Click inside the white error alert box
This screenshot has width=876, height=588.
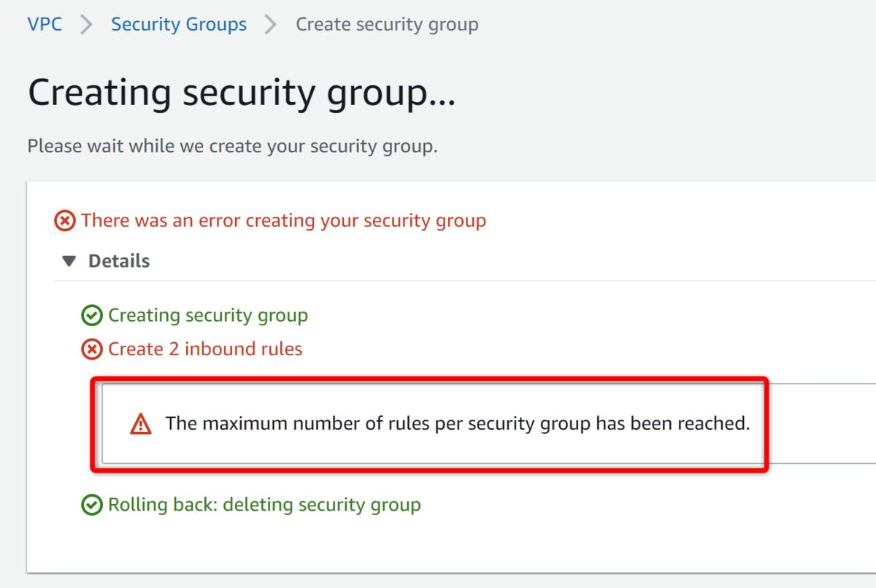point(488,424)
